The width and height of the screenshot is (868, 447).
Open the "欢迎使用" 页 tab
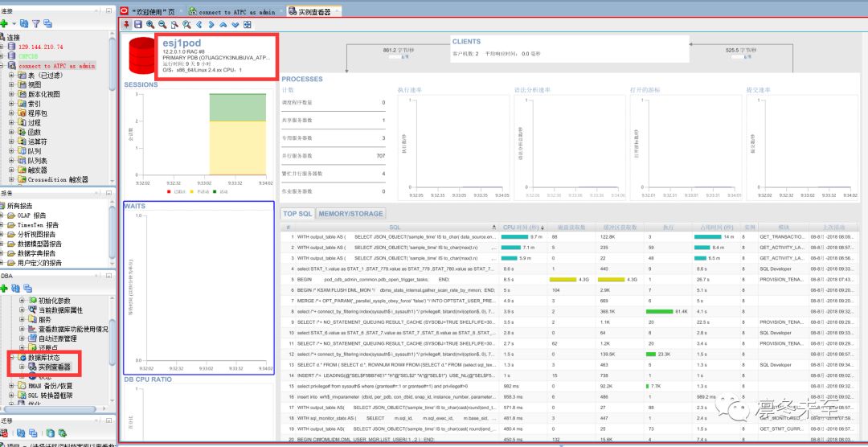tap(153, 11)
